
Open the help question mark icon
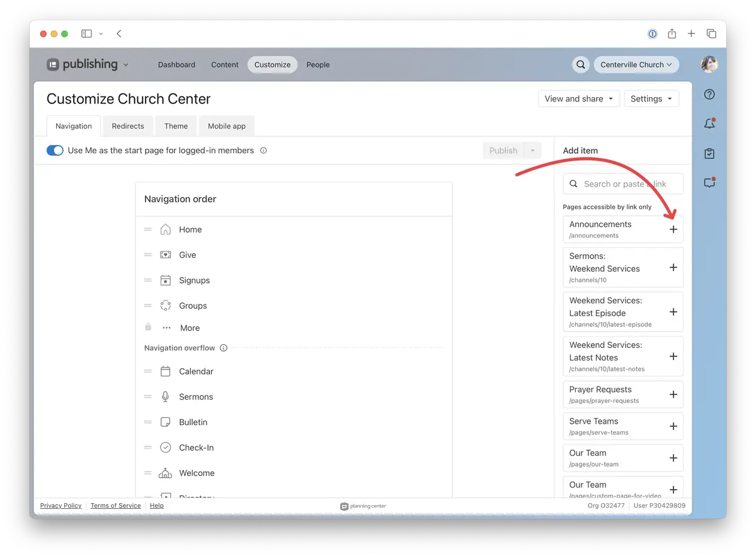(709, 95)
